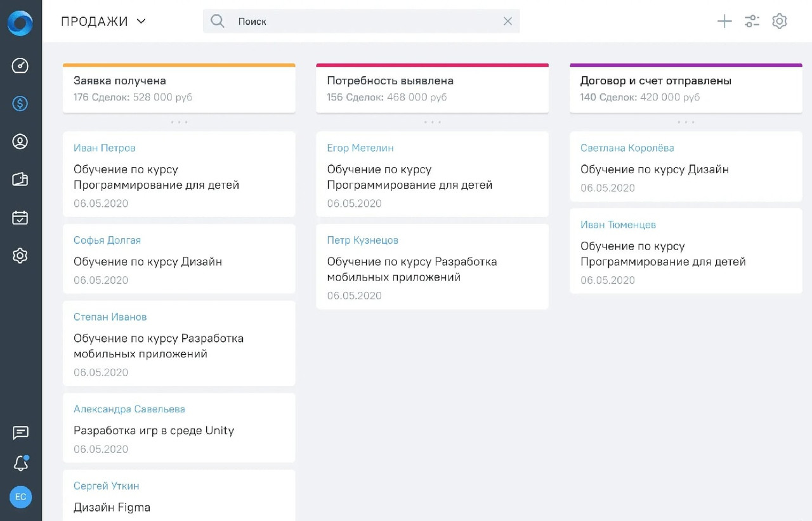Click 176 Сделок: 528 000 руб summary
Viewport: 812px width, 521px height.
[x=133, y=98]
